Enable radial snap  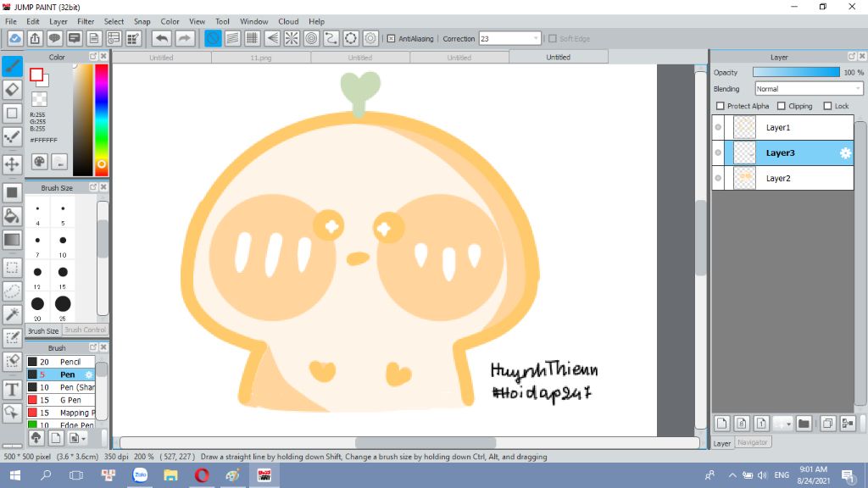(292, 38)
